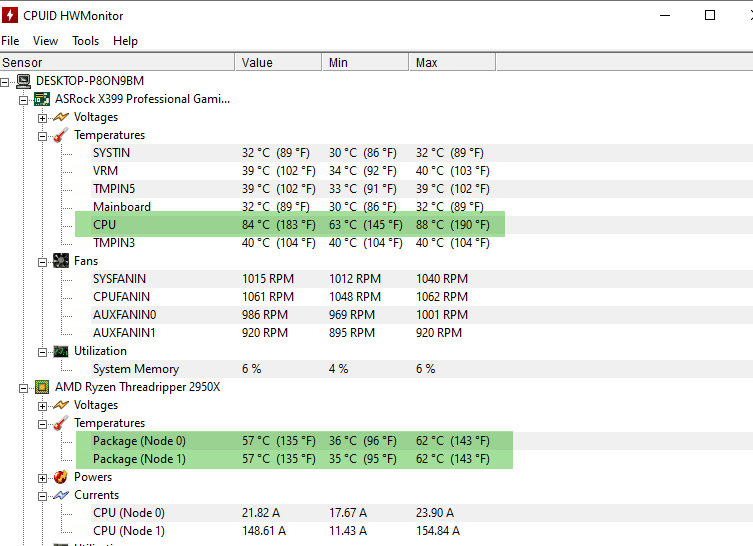Collapse the DESKTOP-P8ON9BM root node
Screen dimensions: 753x546
[4, 83]
